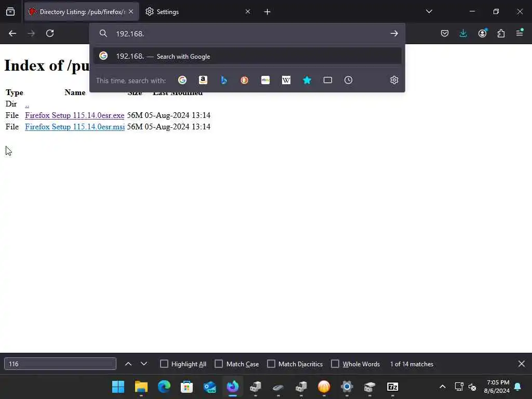
Task: Search in Bookmarks star icon
Action: [307, 80]
